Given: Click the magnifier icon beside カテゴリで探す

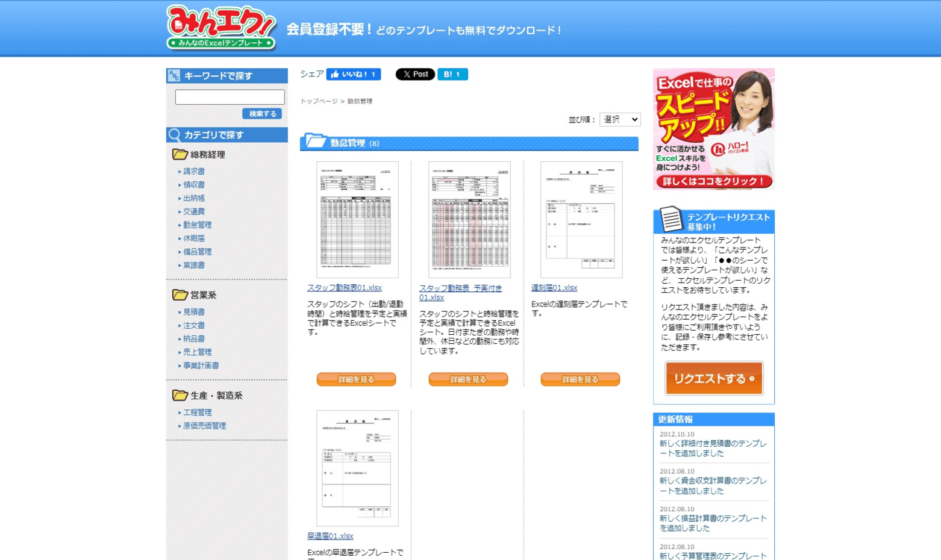Looking at the screenshot, I should (175, 134).
